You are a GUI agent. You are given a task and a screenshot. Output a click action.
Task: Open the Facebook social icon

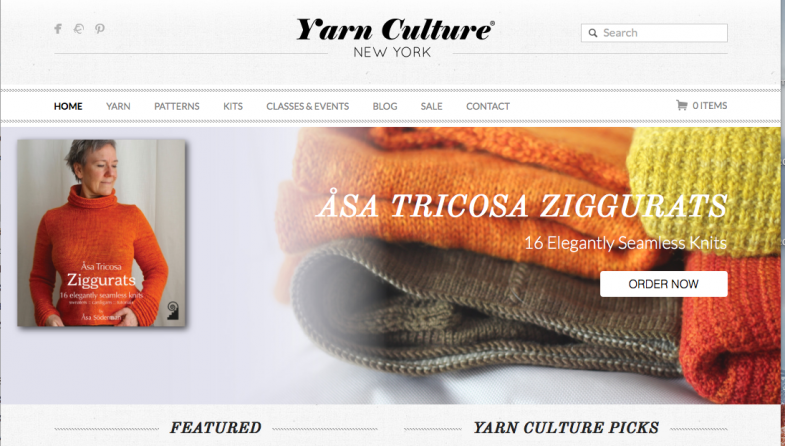[x=58, y=29]
